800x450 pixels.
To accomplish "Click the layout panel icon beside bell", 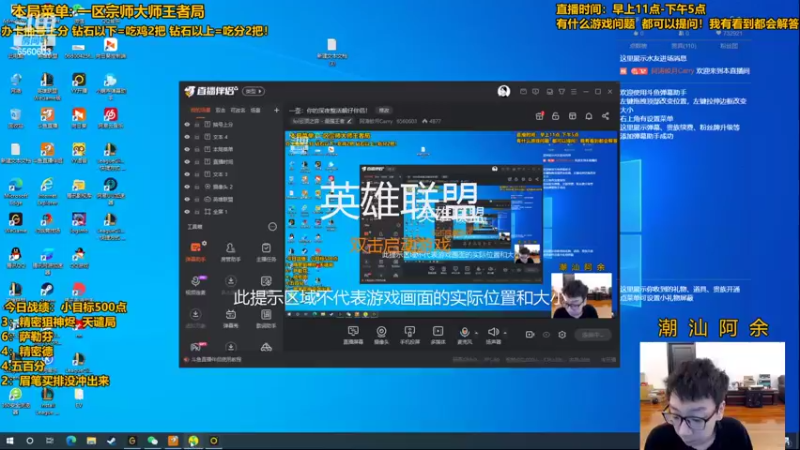I will tap(572, 116).
